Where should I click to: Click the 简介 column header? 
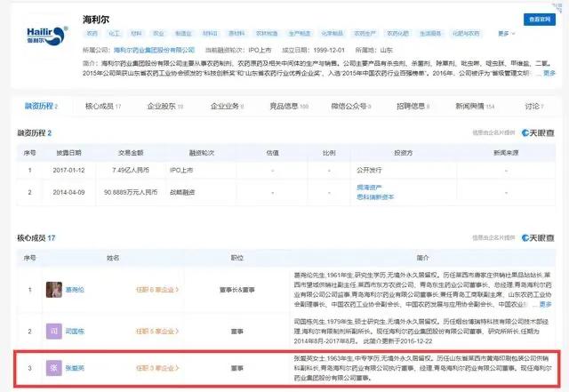[x=422, y=258]
